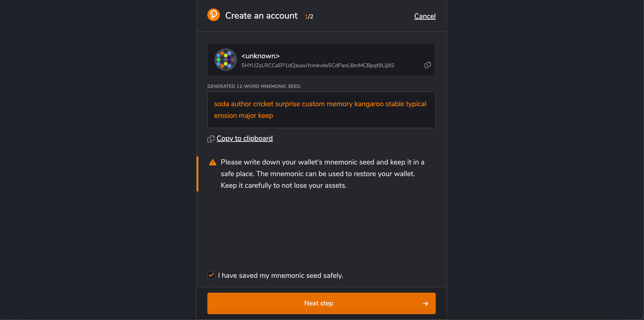644x320 pixels.
Task: Click the "Create an account" heading
Action: click(x=261, y=16)
